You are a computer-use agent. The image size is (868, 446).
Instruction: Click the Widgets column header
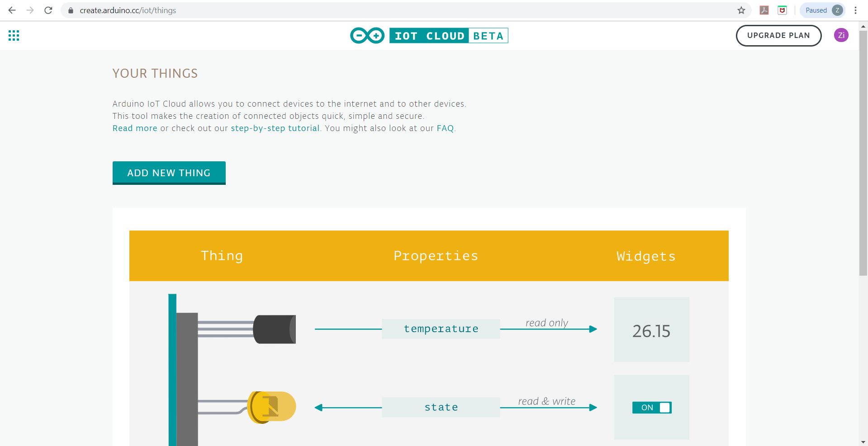(x=646, y=256)
